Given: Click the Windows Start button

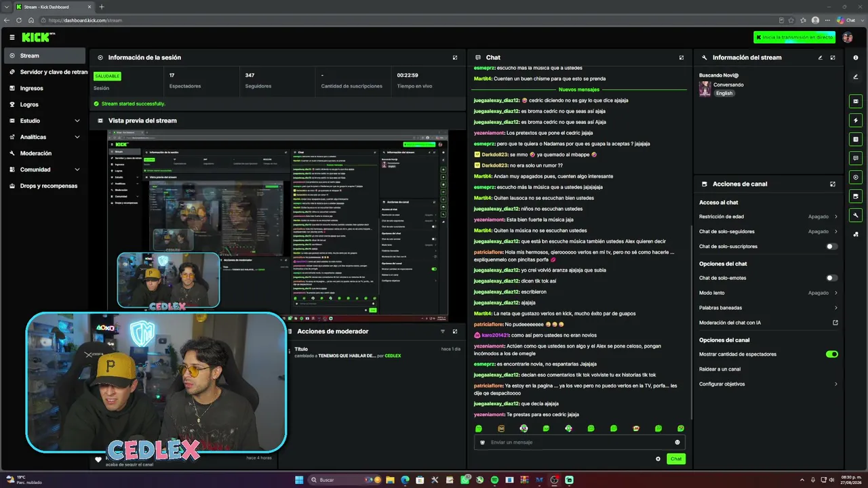Looking at the screenshot, I should pos(299,480).
